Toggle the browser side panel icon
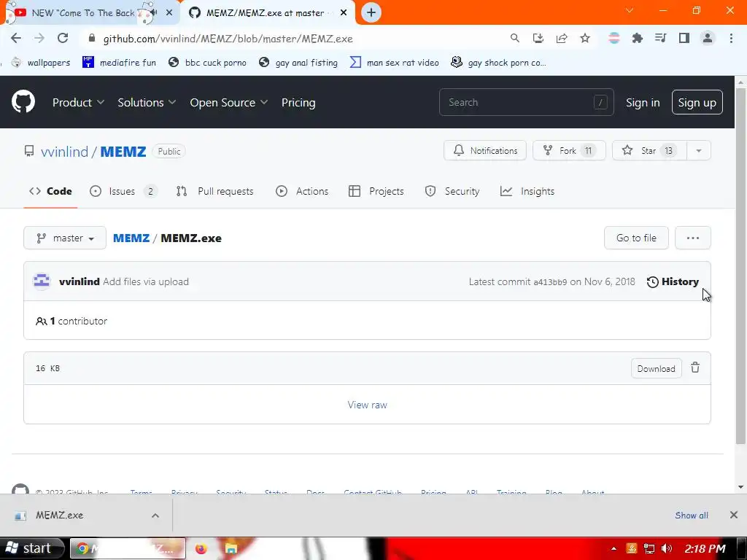Screen dimensions: 747x560 (x=684, y=38)
